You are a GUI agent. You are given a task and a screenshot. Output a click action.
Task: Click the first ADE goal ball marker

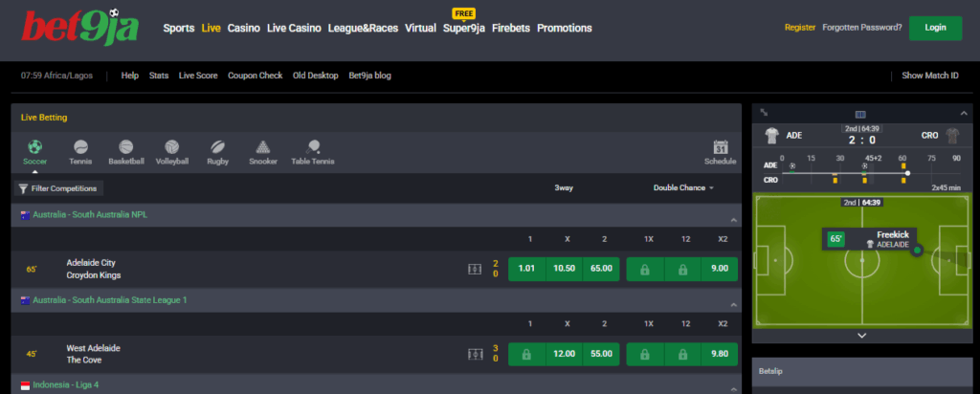[792, 166]
